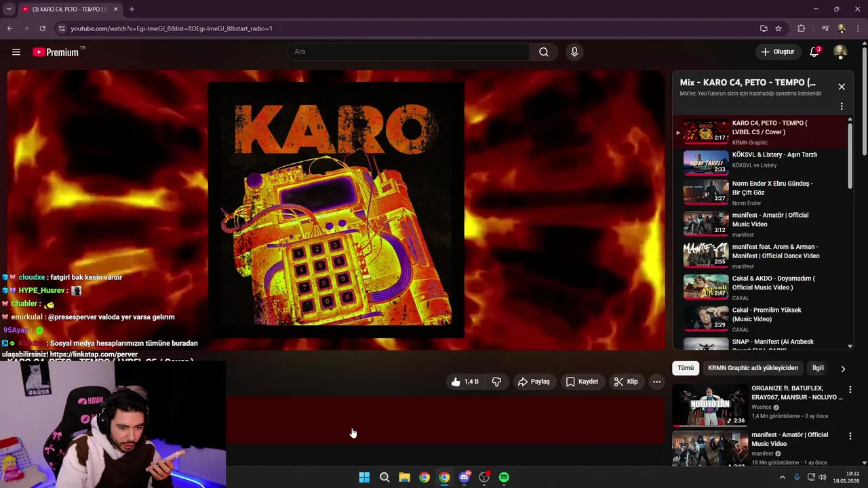Bookmark this page with the star

(x=778, y=28)
